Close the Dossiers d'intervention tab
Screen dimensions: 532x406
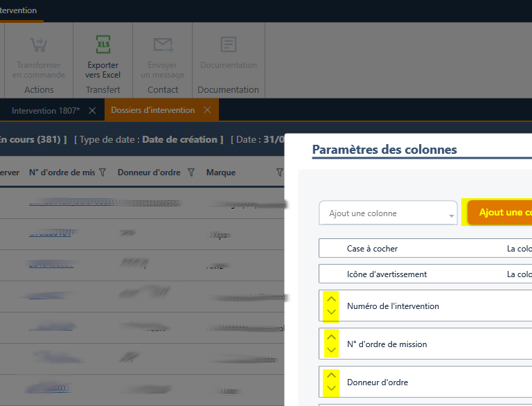point(208,111)
